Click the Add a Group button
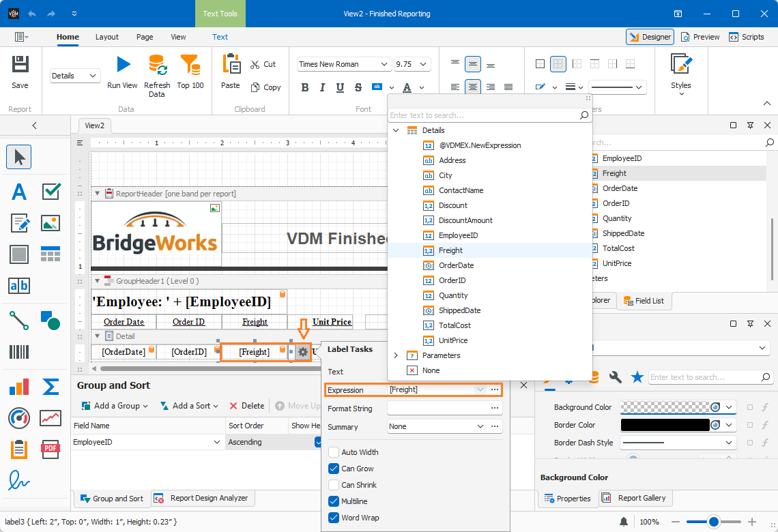This screenshot has height=532, width=778. pos(115,406)
